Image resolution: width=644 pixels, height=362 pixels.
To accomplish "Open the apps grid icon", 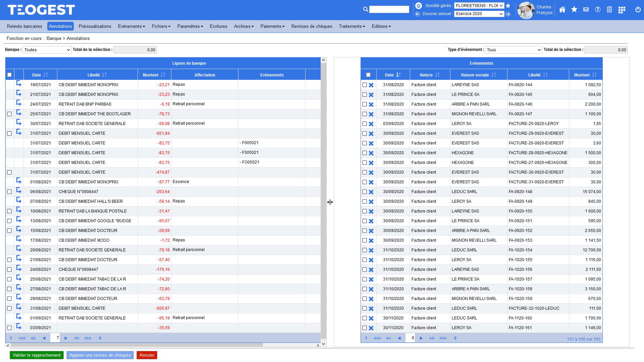I will click(x=622, y=10).
